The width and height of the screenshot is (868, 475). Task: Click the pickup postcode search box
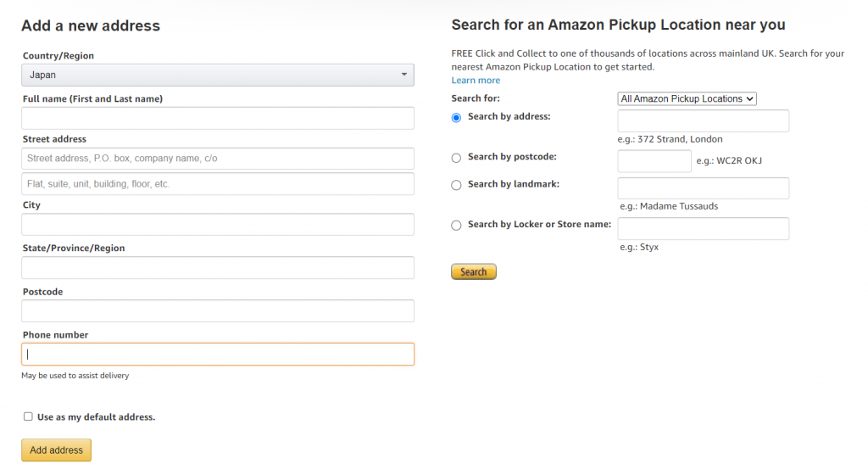[654, 161]
